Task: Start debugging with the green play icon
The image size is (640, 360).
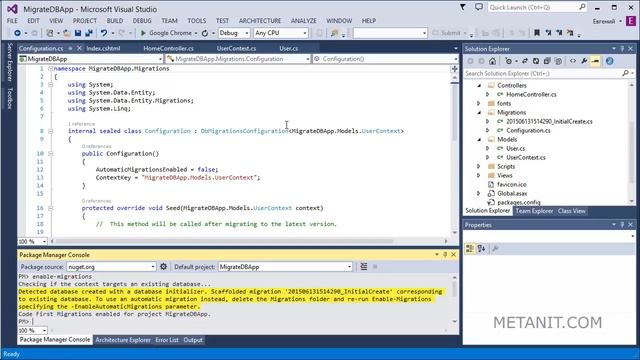Action: pos(143,33)
